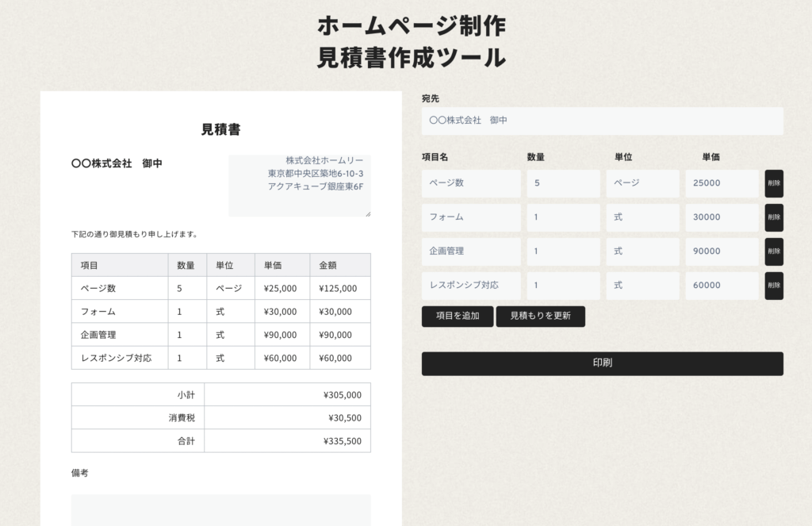The image size is (812, 526).
Task: Click the unit field showing ページ
Action: pos(642,183)
